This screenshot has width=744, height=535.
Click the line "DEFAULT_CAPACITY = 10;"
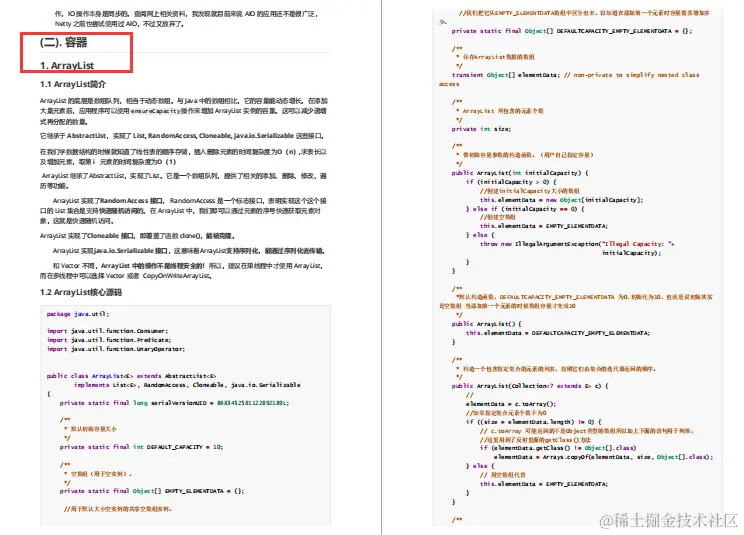pos(141,447)
